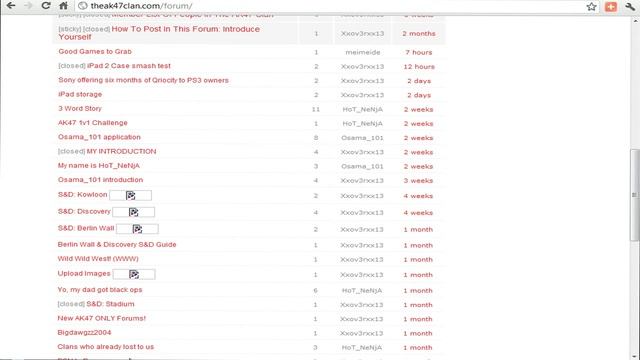This screenshot has height=360, width=640.
Task: Go to browser home page icon
Action: (63, 6)
